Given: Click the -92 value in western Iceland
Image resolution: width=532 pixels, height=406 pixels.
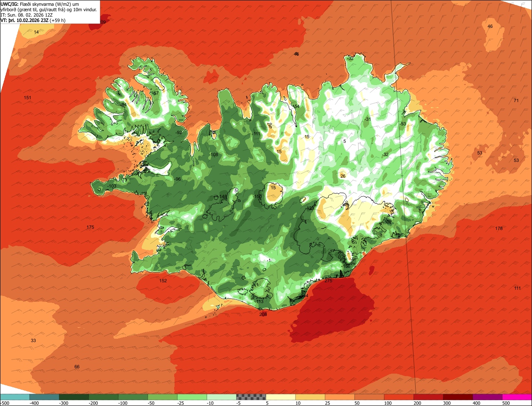Looking at the screenshot, I should 179,132.
